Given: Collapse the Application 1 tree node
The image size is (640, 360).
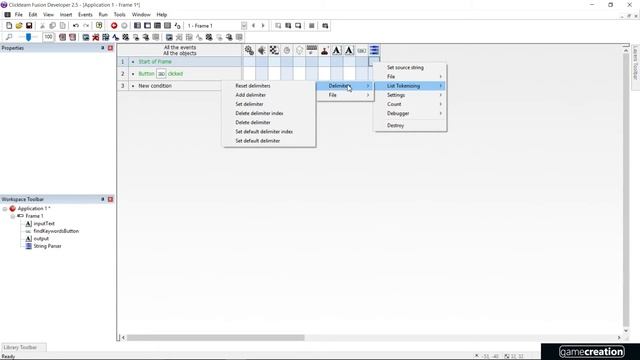Looking at the screenshot, I should tap(5, 209).
